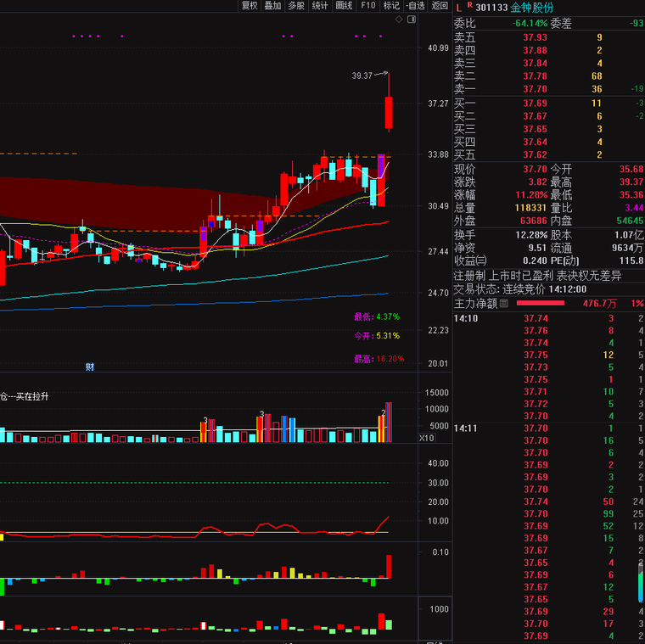
Task: Open the 主力净额 detail icon
Action: point(503,303)
